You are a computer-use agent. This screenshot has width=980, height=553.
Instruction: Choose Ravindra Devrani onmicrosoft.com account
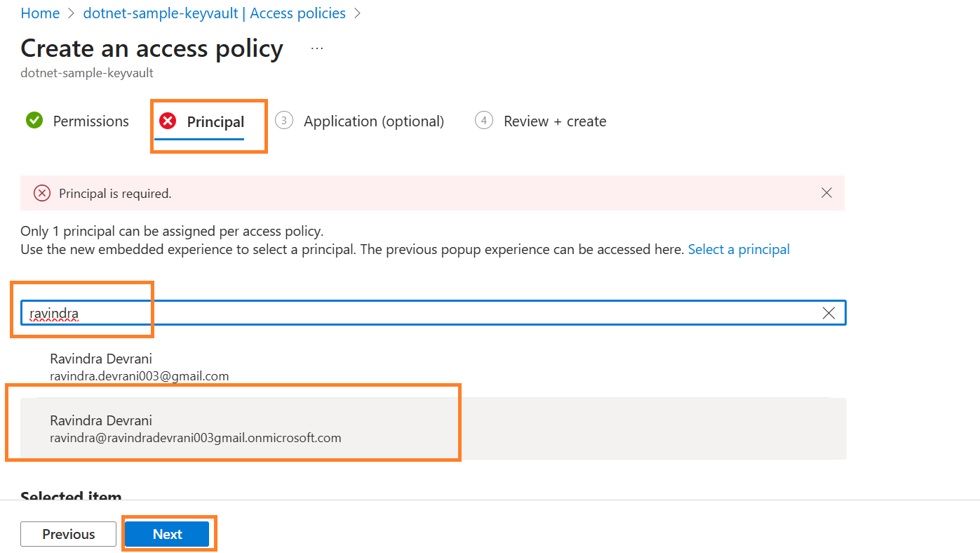tap(195, 429)
